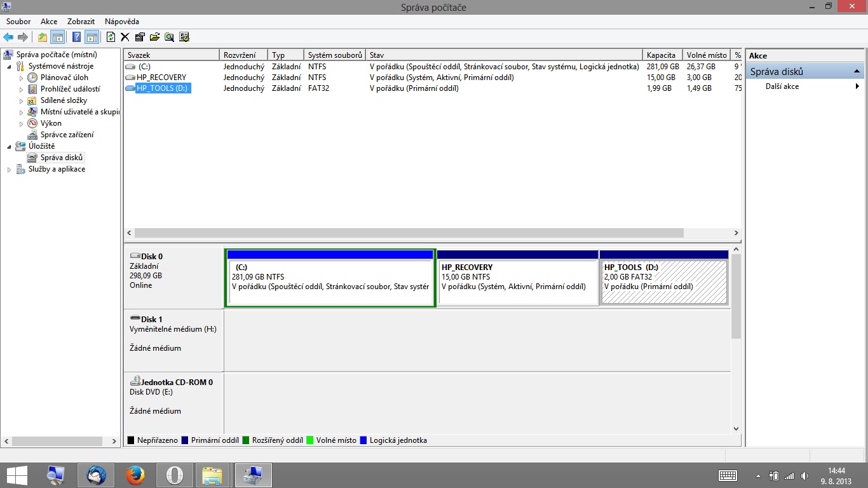This screenshot has height=488, width=868.
Task: Click the disk view scroll-down arrow
Action: click(736, 429)
